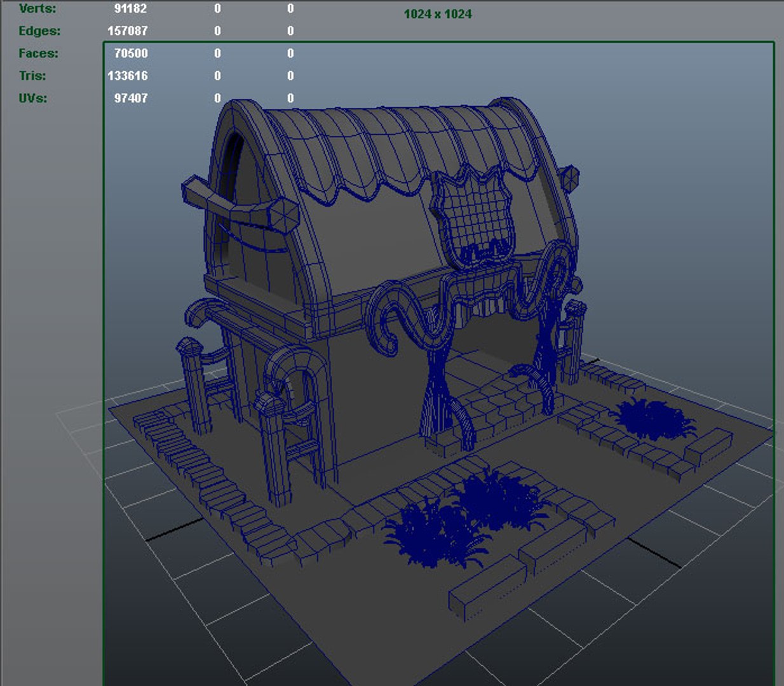Click the Verts label in the poly count HUD

click(37, 8)
